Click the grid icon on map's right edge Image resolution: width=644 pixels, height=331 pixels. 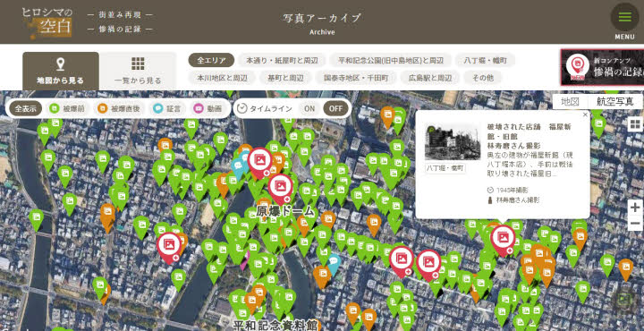click(x=635, y=124)
